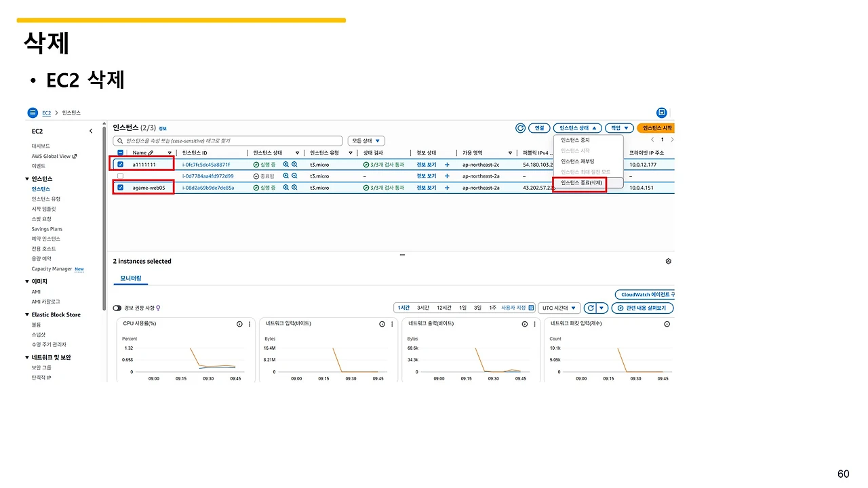
Task: Click the orange 인스턴스 시작 button
Action: click(656, 127)
